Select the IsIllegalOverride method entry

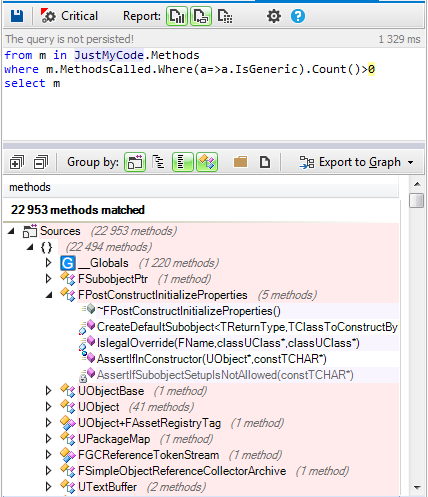pos(228,343)
